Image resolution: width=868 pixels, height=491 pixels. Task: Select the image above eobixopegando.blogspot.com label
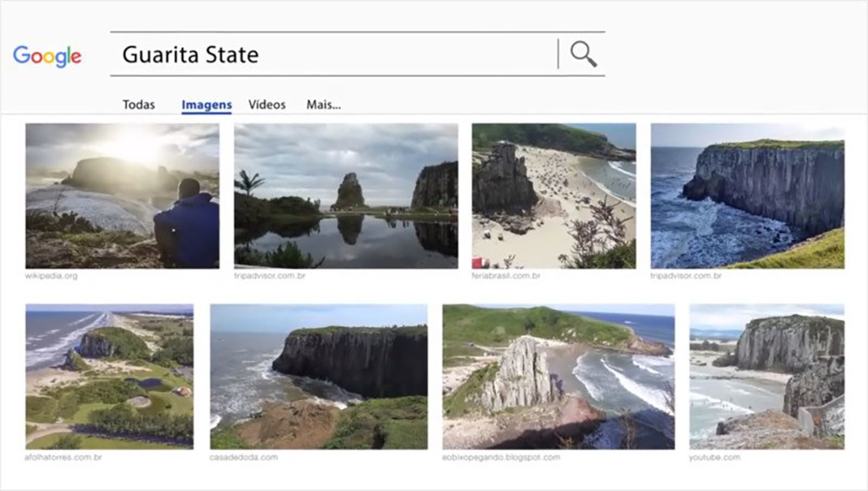click(x=558, y=376)
